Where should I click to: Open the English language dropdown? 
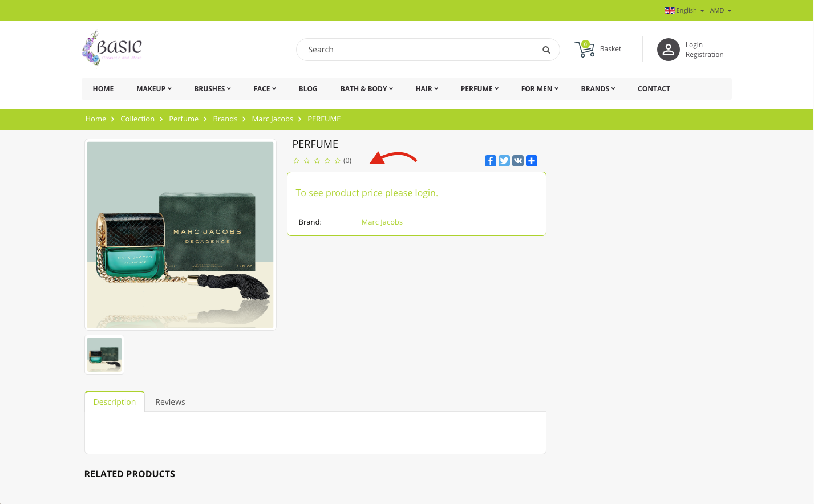690,11
